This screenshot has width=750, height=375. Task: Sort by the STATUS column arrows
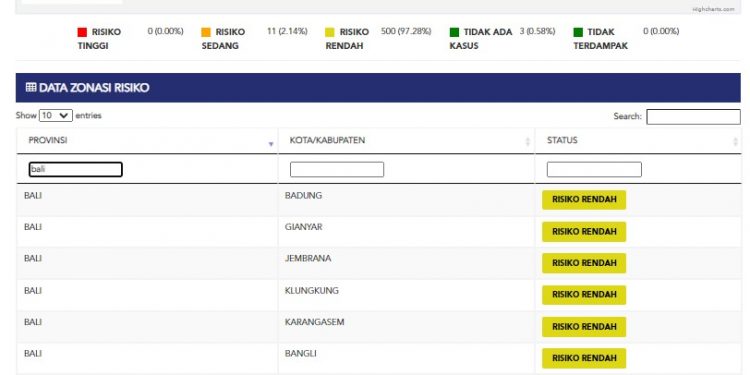click(x=735, y=142)
